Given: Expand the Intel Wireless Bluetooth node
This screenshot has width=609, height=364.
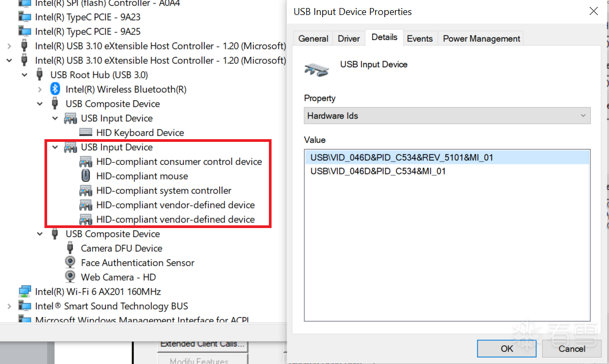Looking at the screenshot, I should click(x=40, y=89).
